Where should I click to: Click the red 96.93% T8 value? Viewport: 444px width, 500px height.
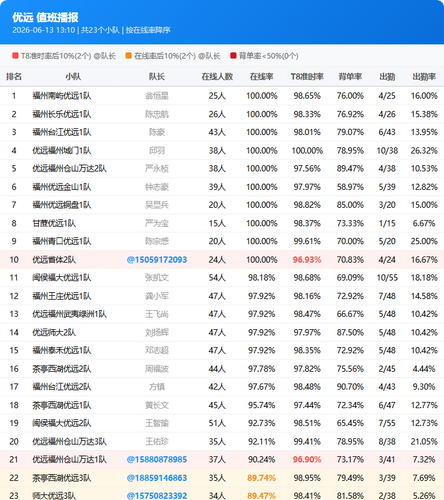click(x=307, y=260)
